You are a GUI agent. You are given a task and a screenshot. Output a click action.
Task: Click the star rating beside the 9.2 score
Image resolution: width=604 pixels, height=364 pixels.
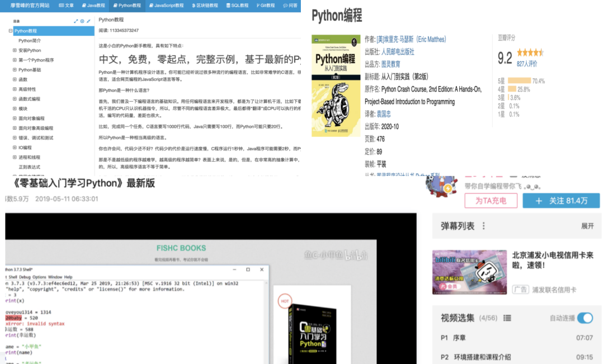pos(530,53)
